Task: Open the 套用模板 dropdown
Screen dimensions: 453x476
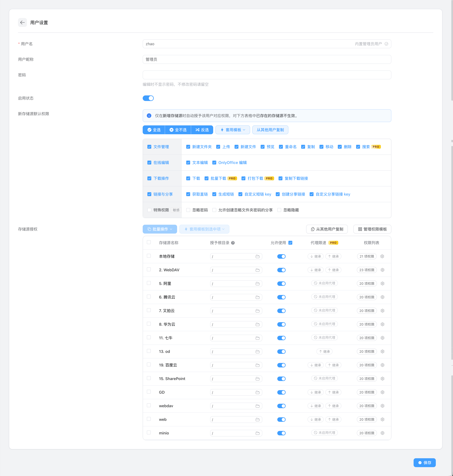Action: click(x=233, y=130)
